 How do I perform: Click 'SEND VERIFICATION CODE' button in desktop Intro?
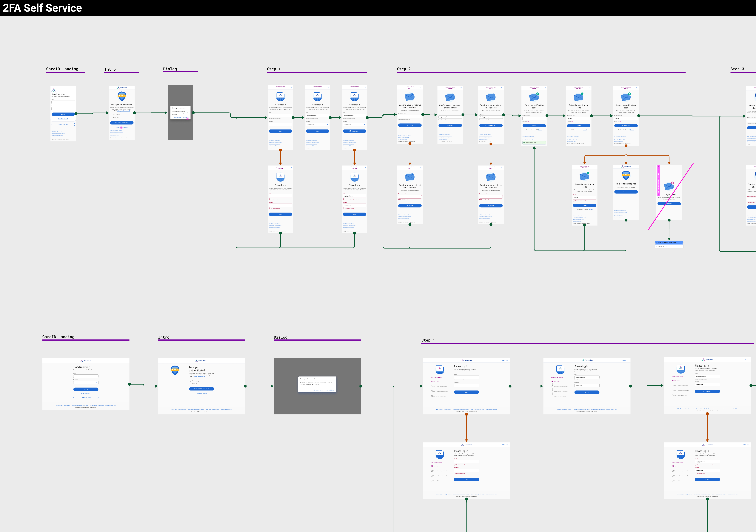pyautogui.click(x=201, y=389)
